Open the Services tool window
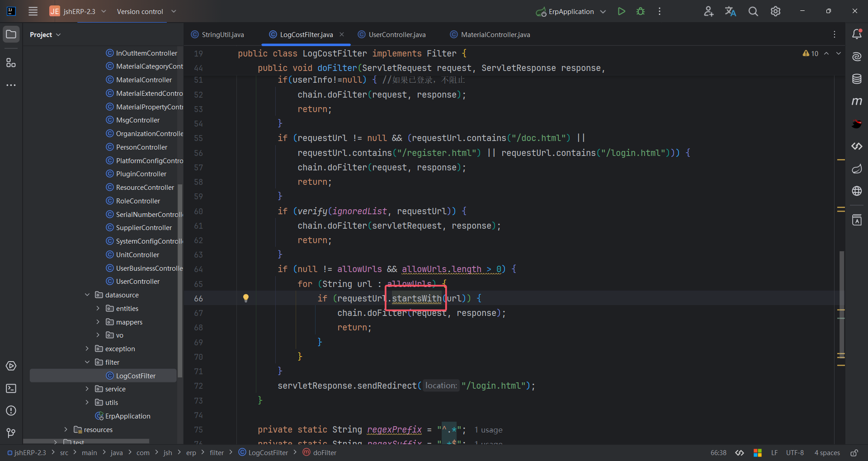The width and height of the screenshot is (868, 461). [x=11, y=366]
